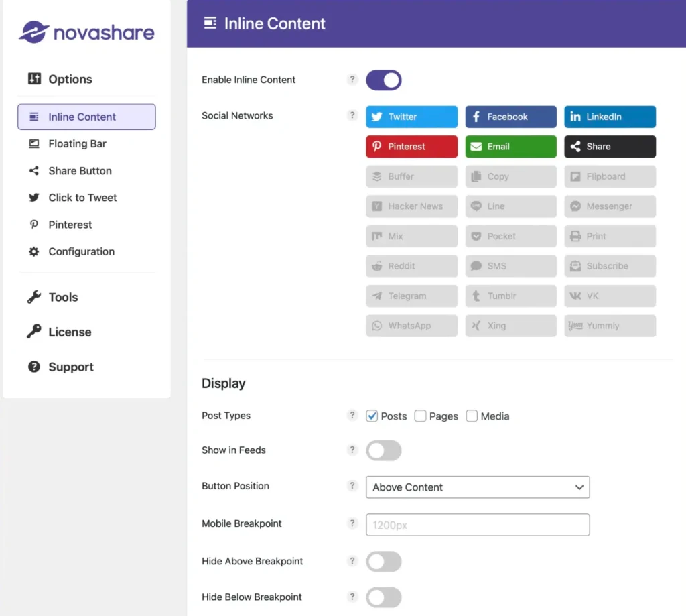
Task: Open the Support section
Action: (x=68, y=367)
